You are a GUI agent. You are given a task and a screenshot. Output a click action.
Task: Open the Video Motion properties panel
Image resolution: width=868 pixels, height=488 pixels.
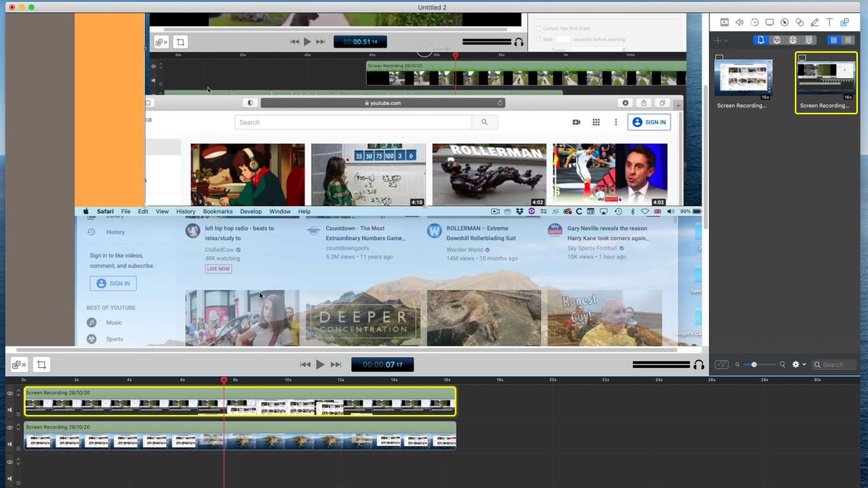(x=755, y=22)
